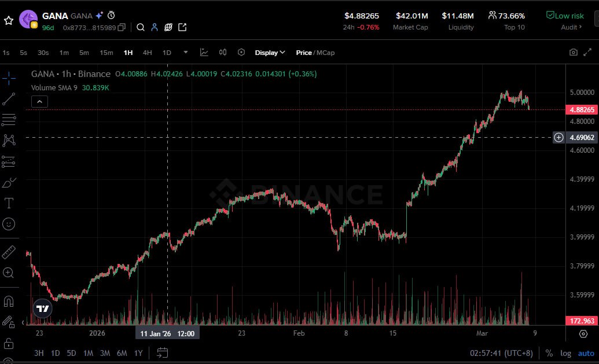Switch to the 4H timeframe

147,53
